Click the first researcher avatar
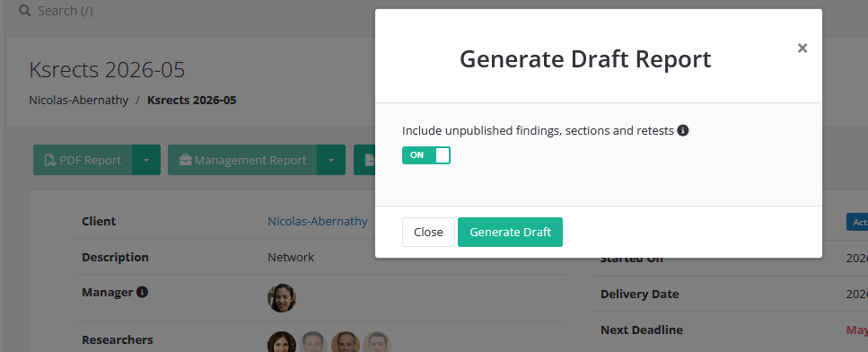This screenshot has height=352, width=868. [x=282, y=342]
